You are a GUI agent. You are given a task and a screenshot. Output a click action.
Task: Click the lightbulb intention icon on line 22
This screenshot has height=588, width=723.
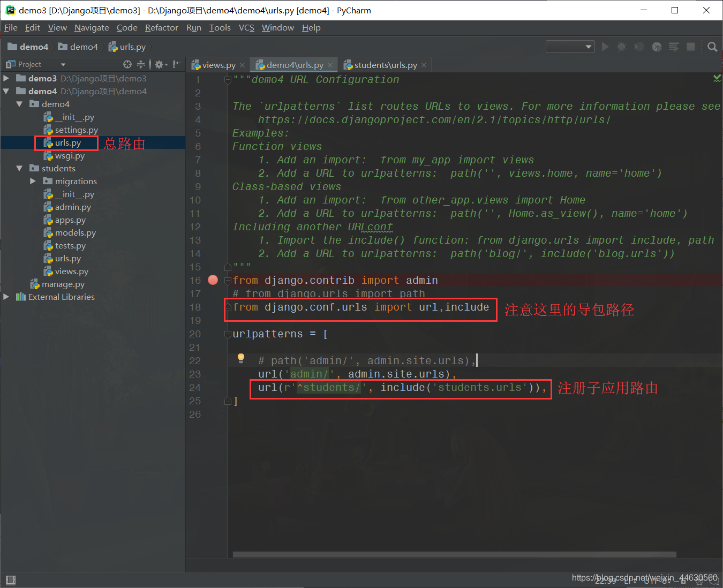pyautogui.click(x=241, y=358)
